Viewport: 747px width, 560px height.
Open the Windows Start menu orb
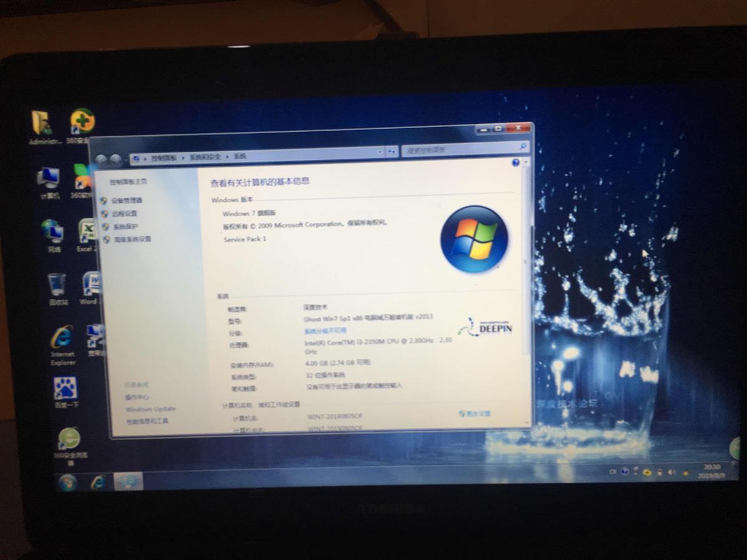click(67, 482)
